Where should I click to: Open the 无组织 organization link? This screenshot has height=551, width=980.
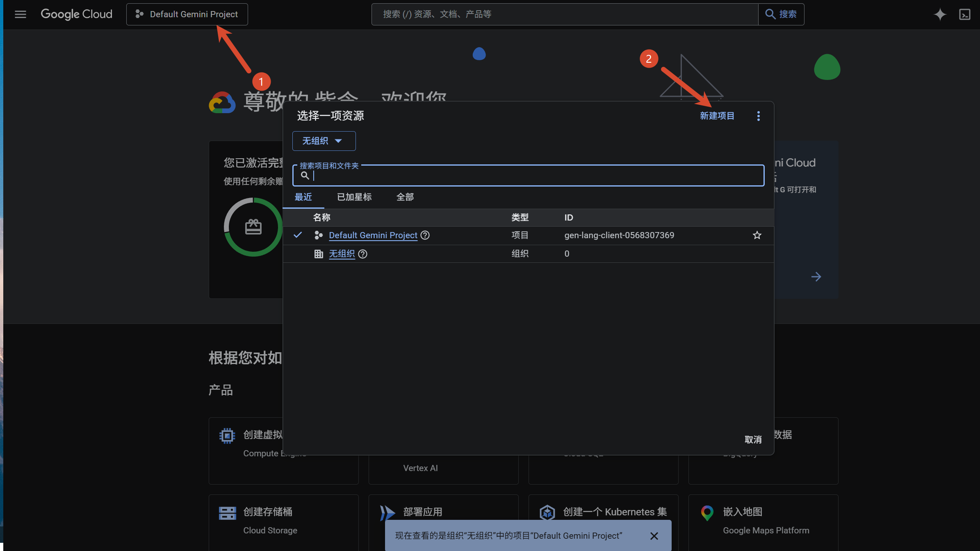pyautogui.click(x=342, y=254)
